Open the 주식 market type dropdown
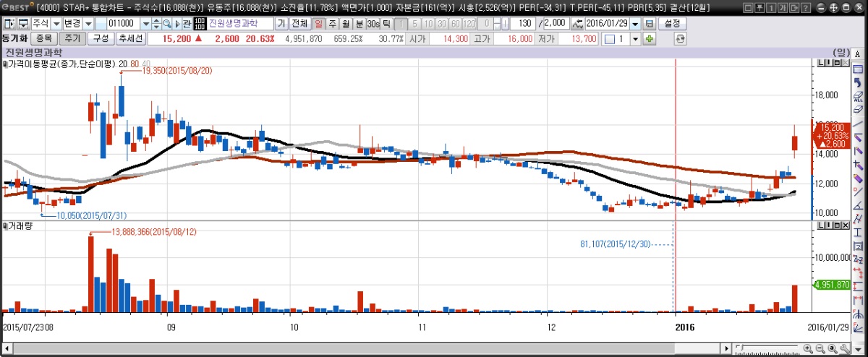 click(x=56, y=23)
